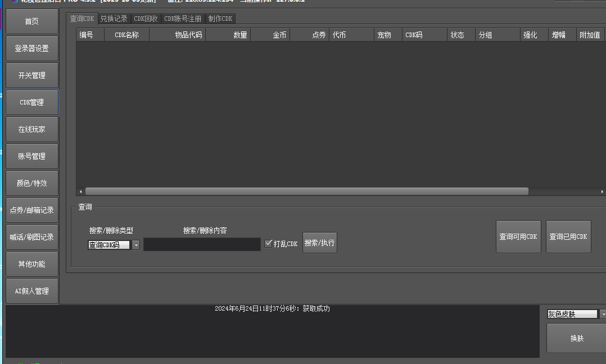Click the 搜索/执行 button

[319, 243]
